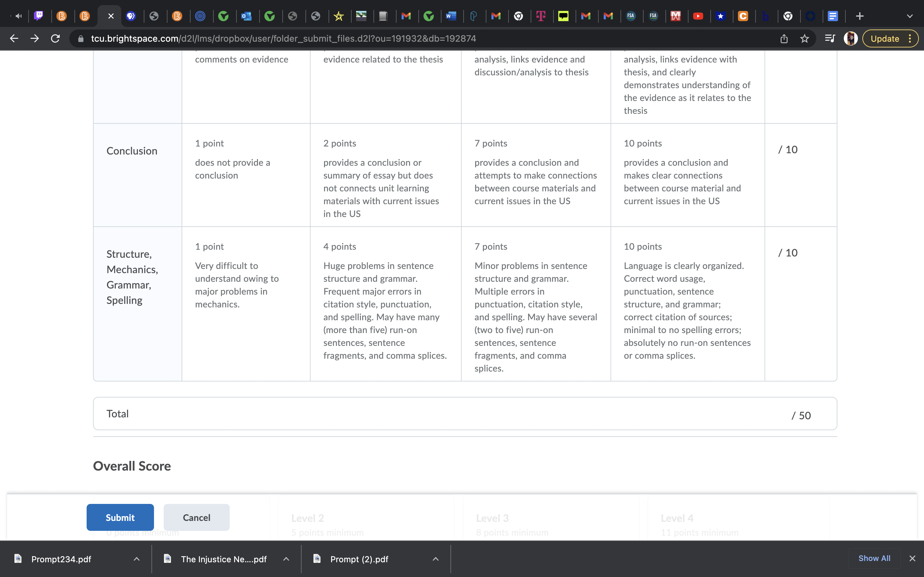Image resolution: width=924 pixels, height=577 pixels.
Task: Open a new browser tab
Action: (860, 16)
